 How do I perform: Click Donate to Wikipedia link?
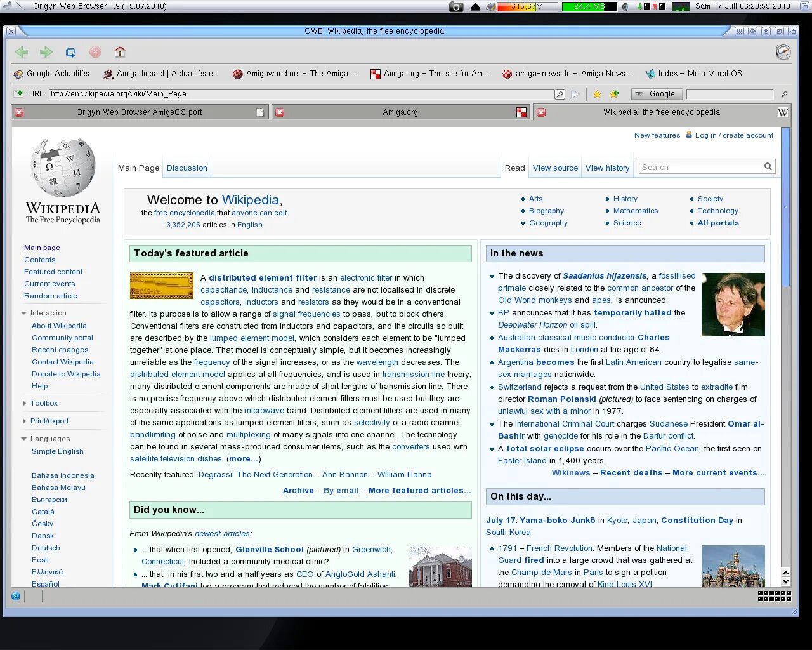pyautogui.click(x=66, y=374)
